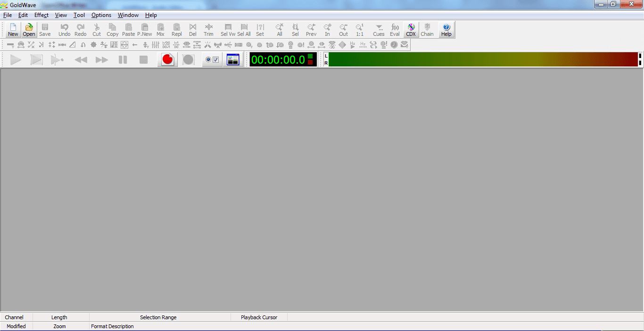Click the Length status bar field

[x=61, y=317]
